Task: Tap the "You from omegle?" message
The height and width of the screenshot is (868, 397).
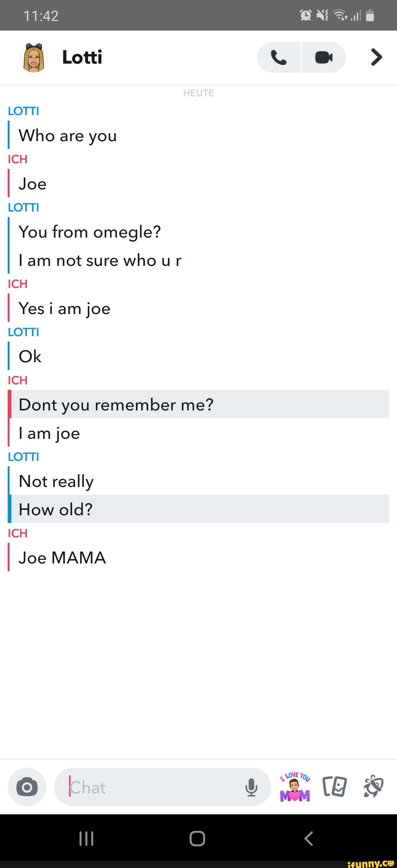Action: tap(90, 232)
